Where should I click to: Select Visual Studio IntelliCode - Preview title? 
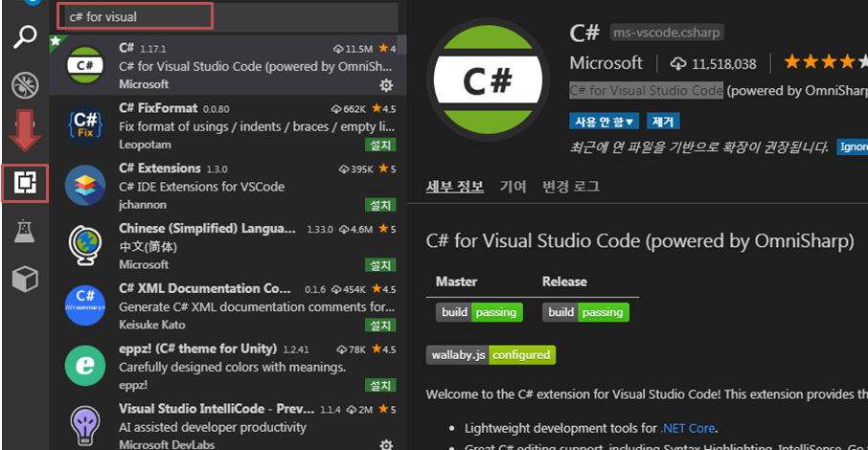pyautogui.click(x=217, y=409)
